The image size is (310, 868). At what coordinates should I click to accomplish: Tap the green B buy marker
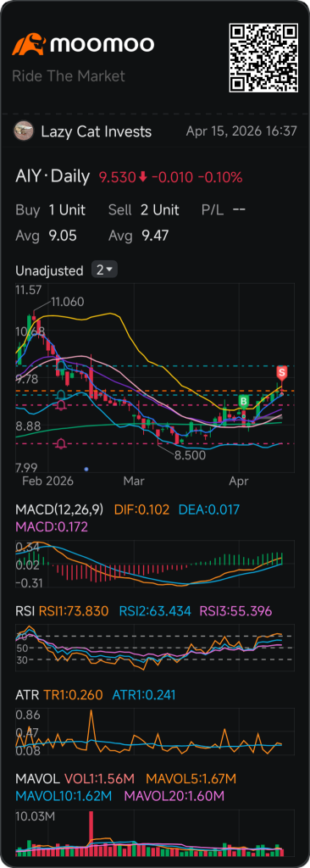243,401
